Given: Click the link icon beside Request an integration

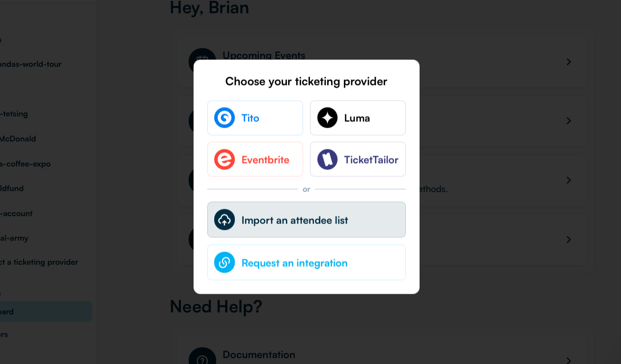Looking at the screenshot, I should click(224, 262).
